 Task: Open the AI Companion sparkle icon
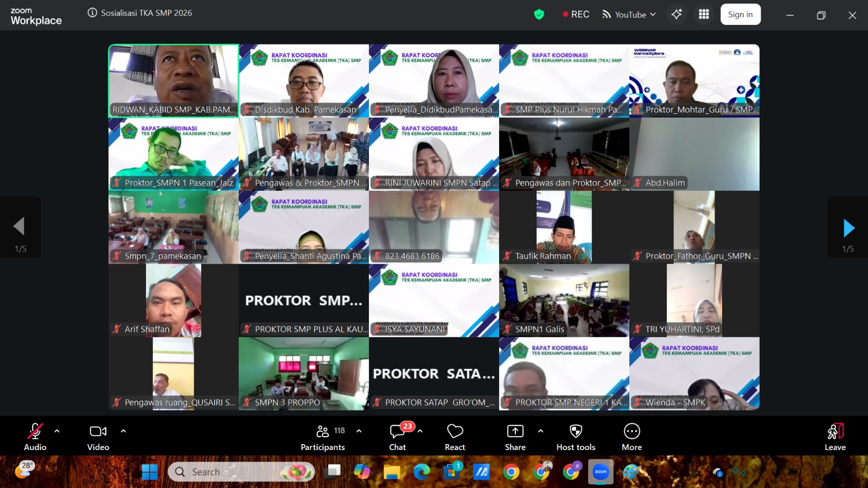pyautogui.click(x=676, y=15)
